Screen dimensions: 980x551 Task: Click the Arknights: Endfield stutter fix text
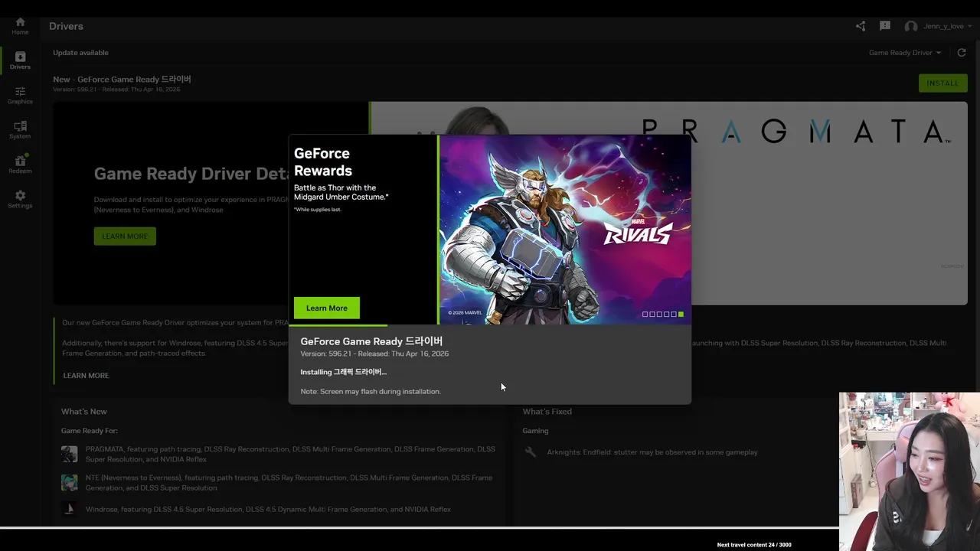click(x=652, y=452)
